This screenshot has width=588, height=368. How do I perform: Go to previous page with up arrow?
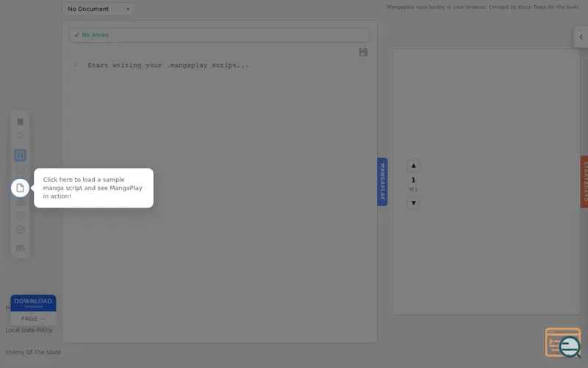413,166
